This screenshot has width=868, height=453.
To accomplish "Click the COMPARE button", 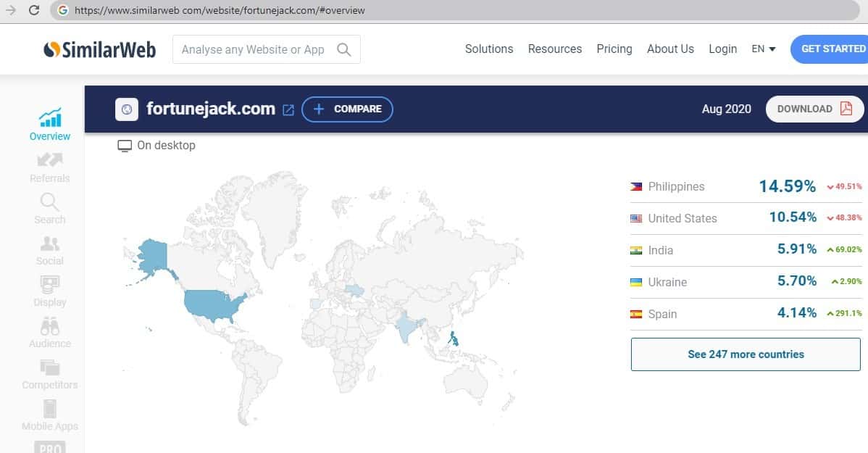I will click(347, 109).
